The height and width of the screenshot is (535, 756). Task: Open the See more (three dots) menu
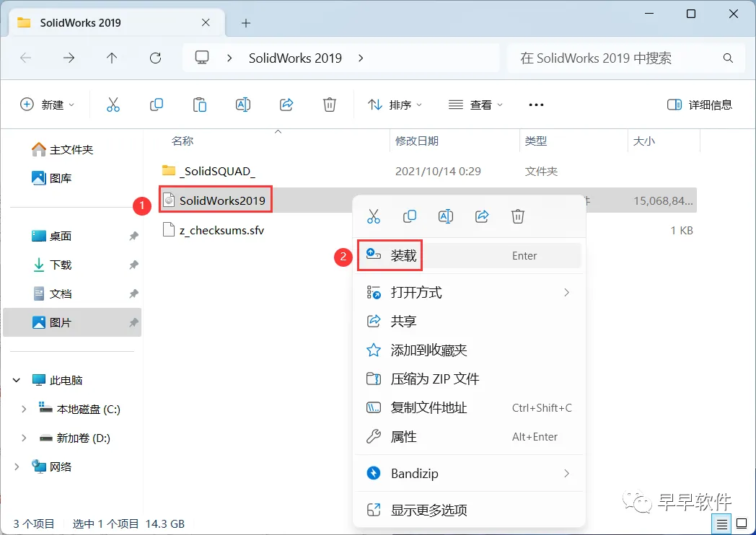[x=536, y=105]
